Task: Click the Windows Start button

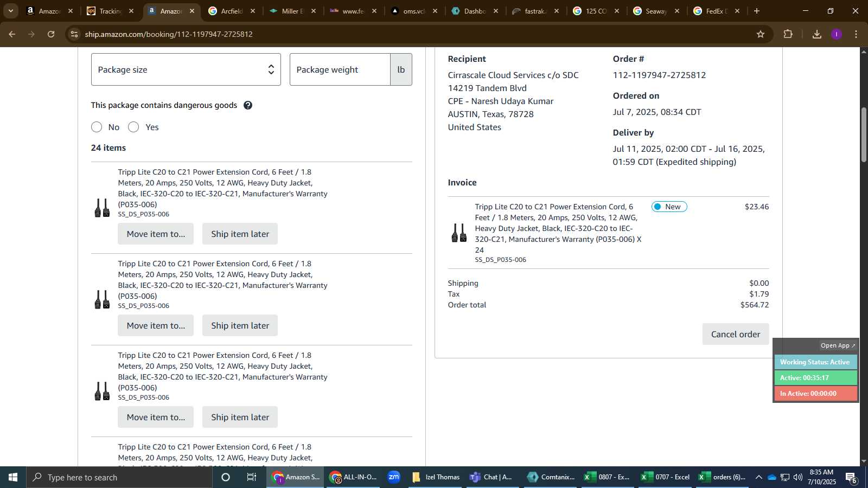Action: (13, 477)
